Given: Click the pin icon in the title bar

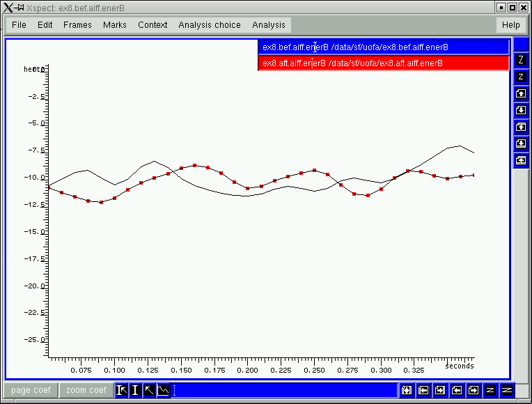Looking at the screenshot, I should [x=19, y=8].
